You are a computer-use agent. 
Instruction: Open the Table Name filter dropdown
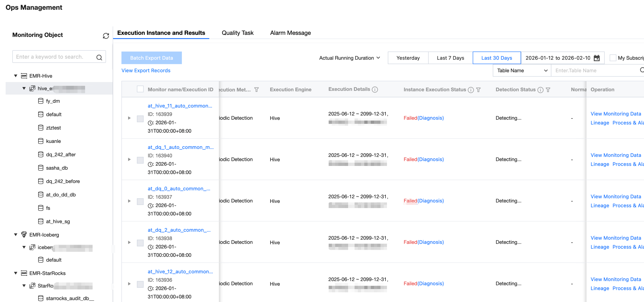[x=522, y=71]
